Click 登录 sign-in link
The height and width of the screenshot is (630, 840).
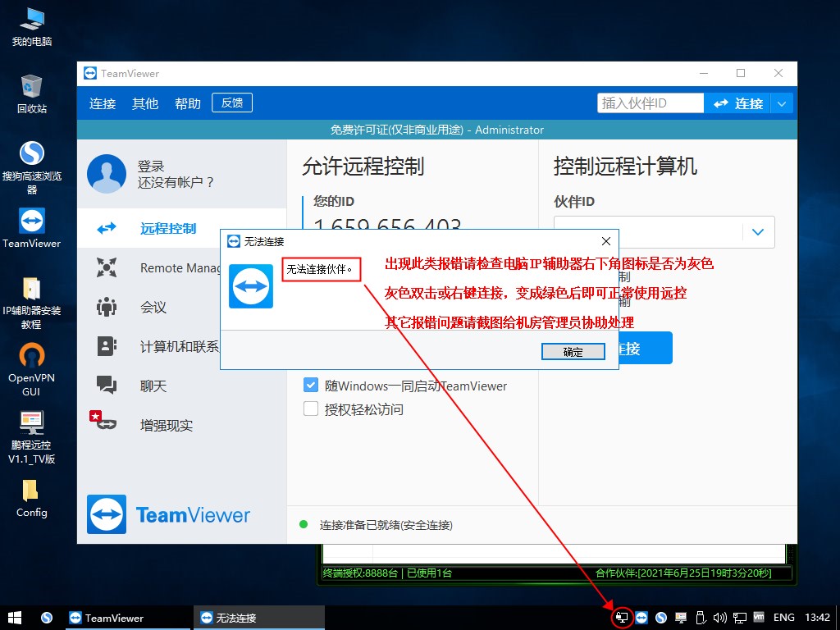[x=151, y=166]
